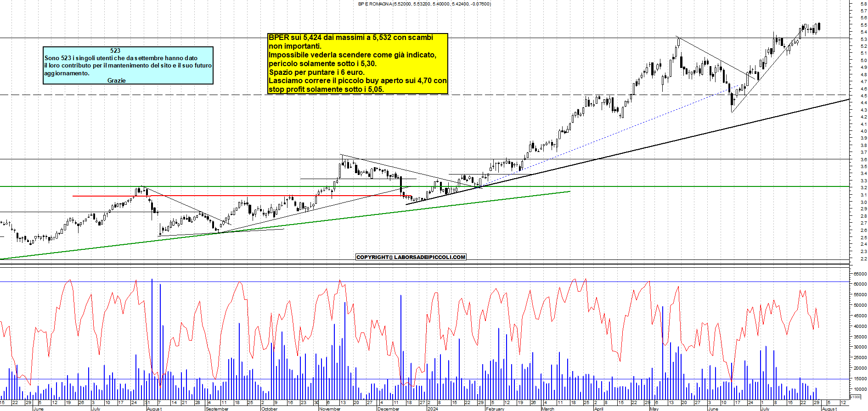Click 'stop profit solamente sotto i 5,05.'
This screenshot has width=868, height=411.
point(326,90)
